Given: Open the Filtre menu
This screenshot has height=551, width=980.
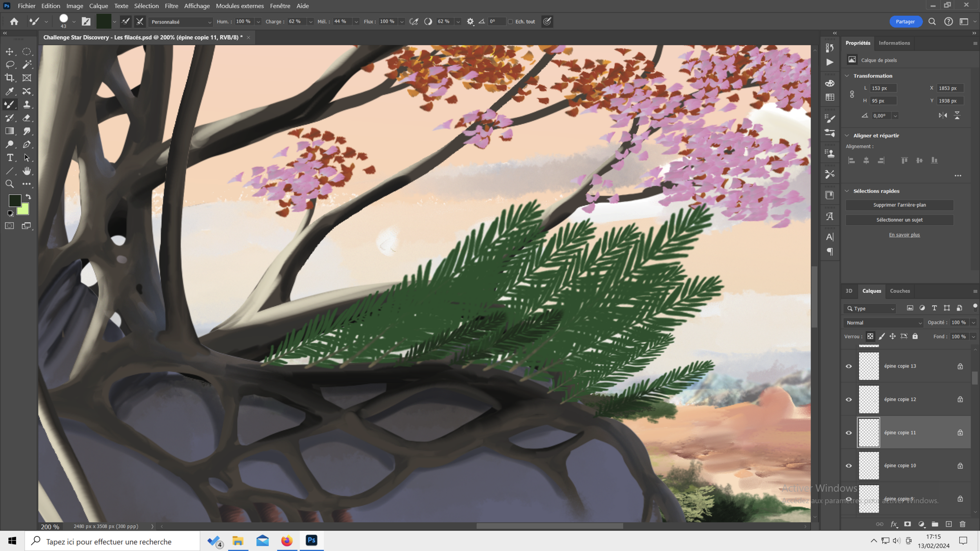Looking at the screenshot, I should tap(171, 6).
